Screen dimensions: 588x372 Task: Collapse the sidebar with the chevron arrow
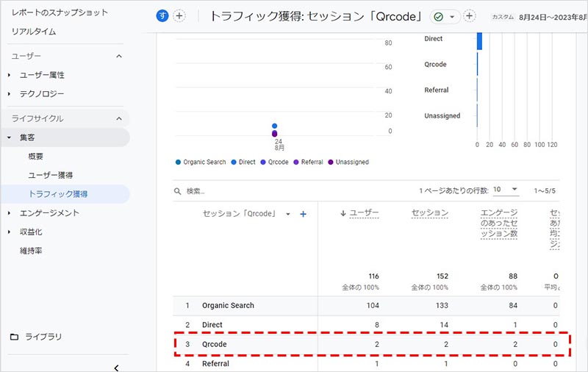click(116, 368)
